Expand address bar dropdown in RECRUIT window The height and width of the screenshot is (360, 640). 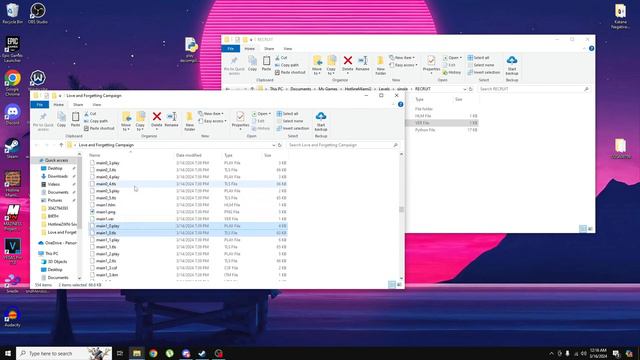464,89
